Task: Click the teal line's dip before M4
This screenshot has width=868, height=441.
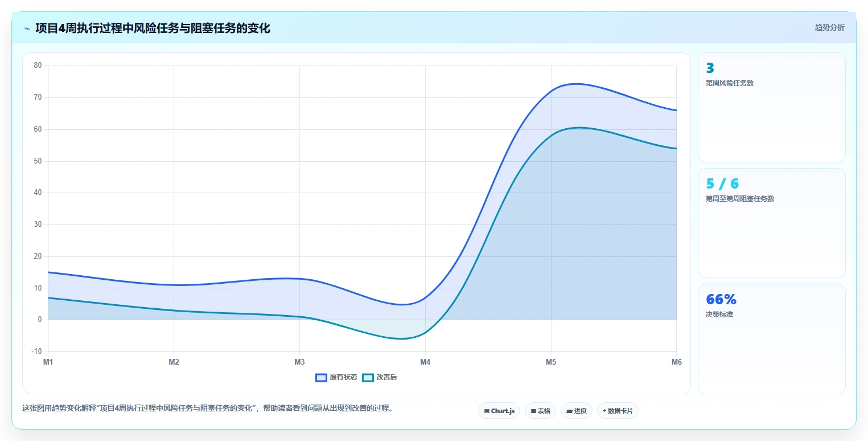Action: pos(402,338)
